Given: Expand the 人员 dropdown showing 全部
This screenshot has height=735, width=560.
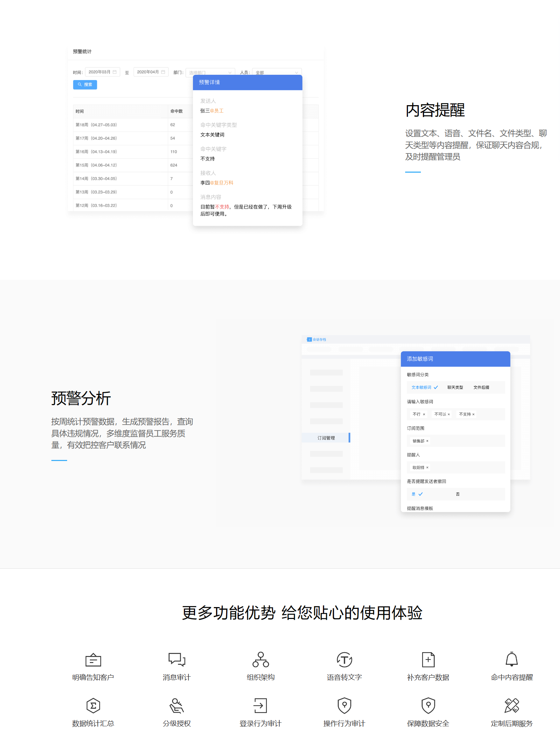Looking at the screenshot, I should pyautogui.click(x=276, y=72).
